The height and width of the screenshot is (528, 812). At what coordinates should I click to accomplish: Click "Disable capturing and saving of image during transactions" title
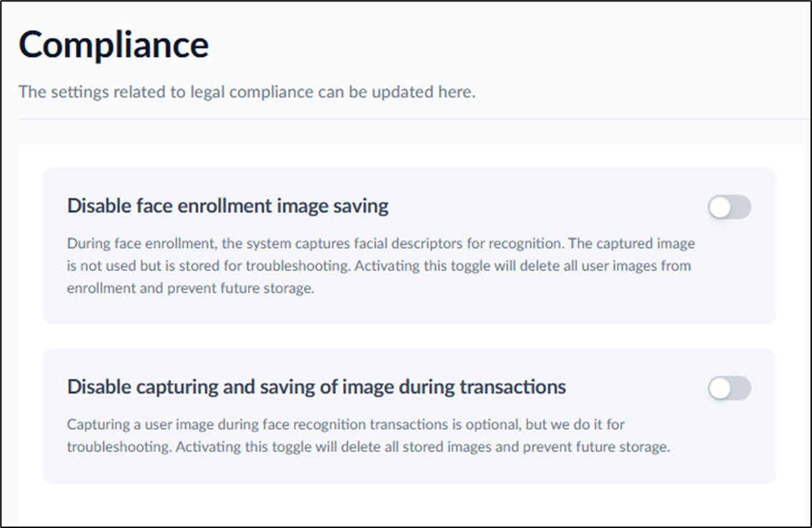(x=317, y=387)
